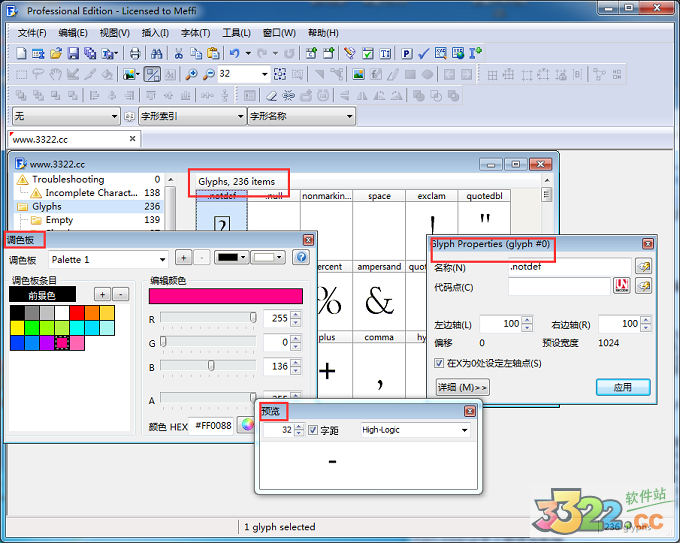680x543 pixels.
Task: Open the palette help question-mark icon
Action: point(300,257)
